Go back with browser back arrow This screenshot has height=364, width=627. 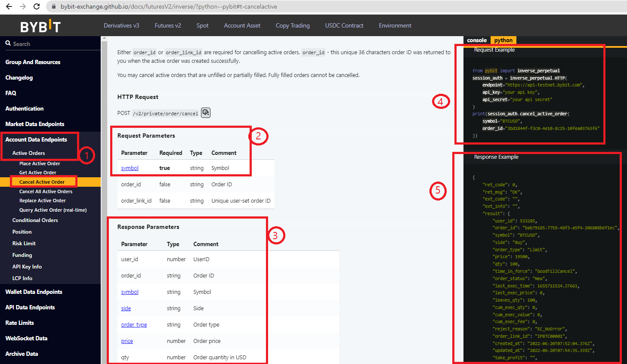pos(9,6)
